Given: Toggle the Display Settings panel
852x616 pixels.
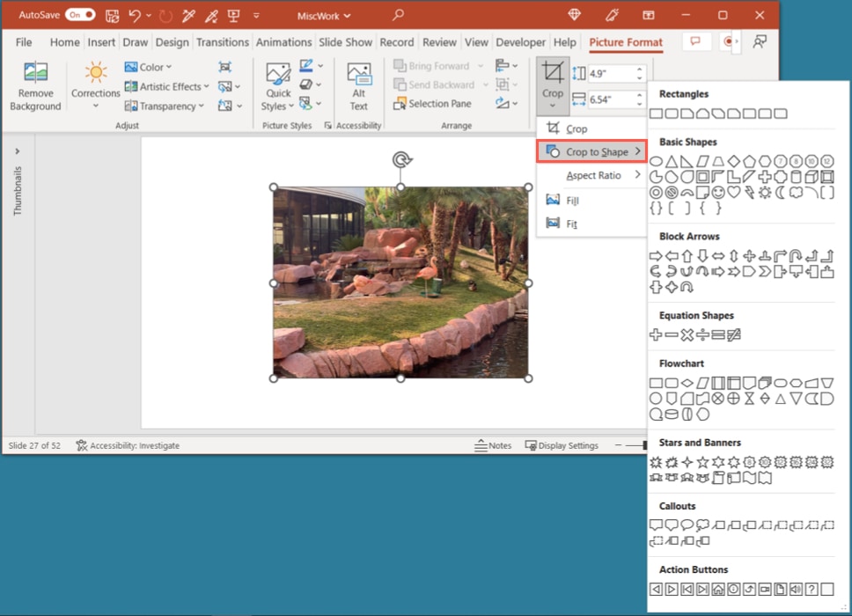Looking at the screenshot, I should click(x=562, y=445).
